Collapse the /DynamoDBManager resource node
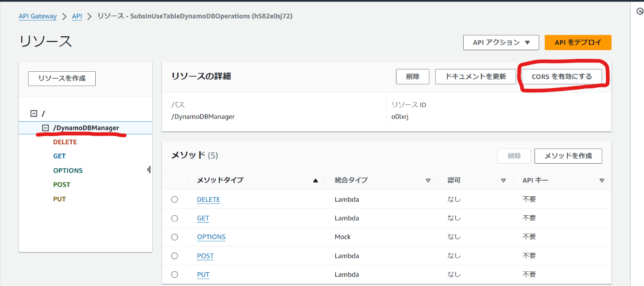Screen dimensions: 644x286 pyautogui.click(x=46, y=128)
